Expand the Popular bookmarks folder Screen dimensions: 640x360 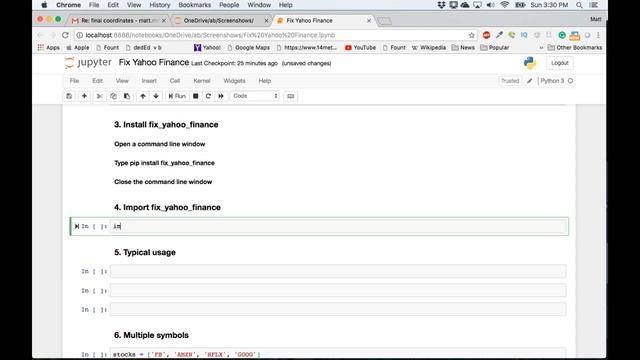[495, 47]
